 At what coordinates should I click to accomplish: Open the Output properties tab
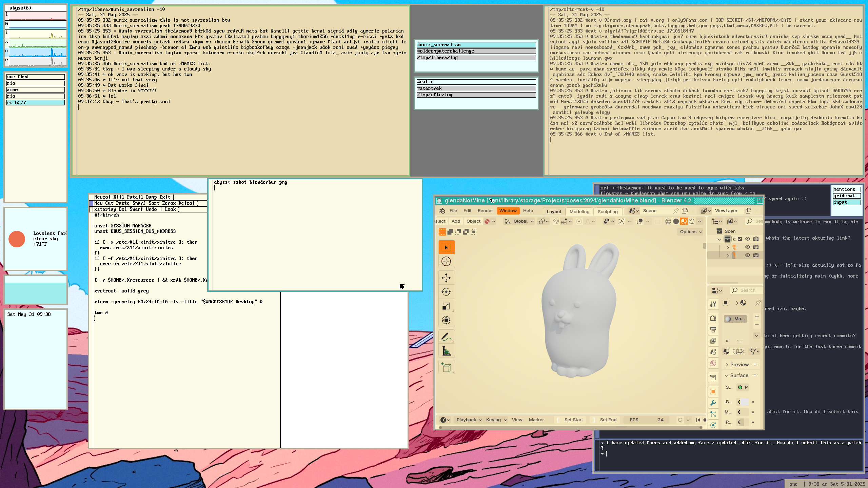click(713, 329)
